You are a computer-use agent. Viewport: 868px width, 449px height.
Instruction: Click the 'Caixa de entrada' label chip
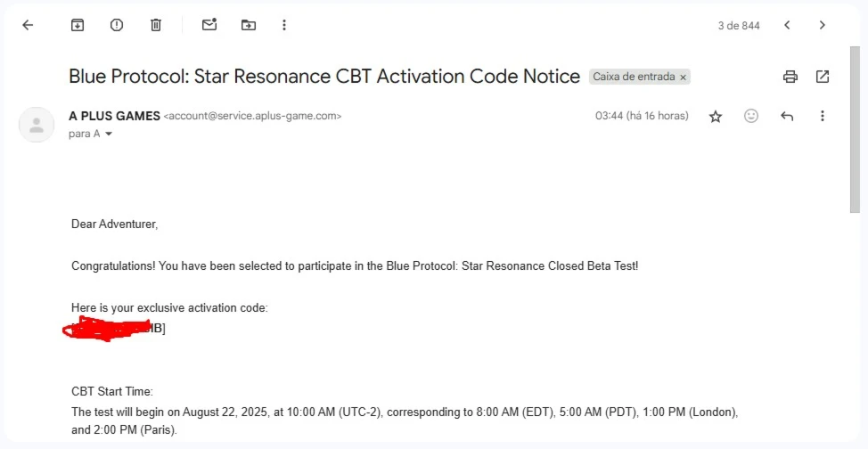click(x=634, y=77)
